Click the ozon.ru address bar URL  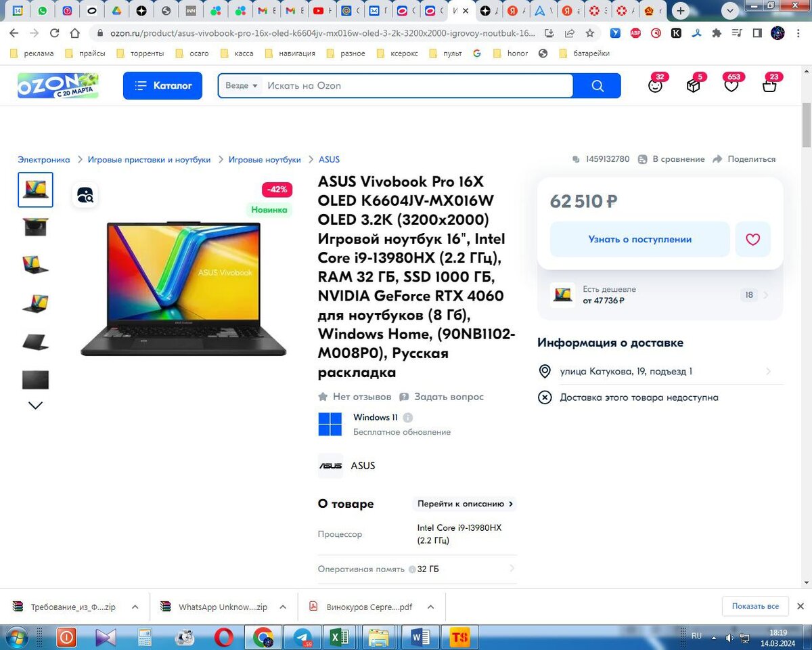point(322,32)
